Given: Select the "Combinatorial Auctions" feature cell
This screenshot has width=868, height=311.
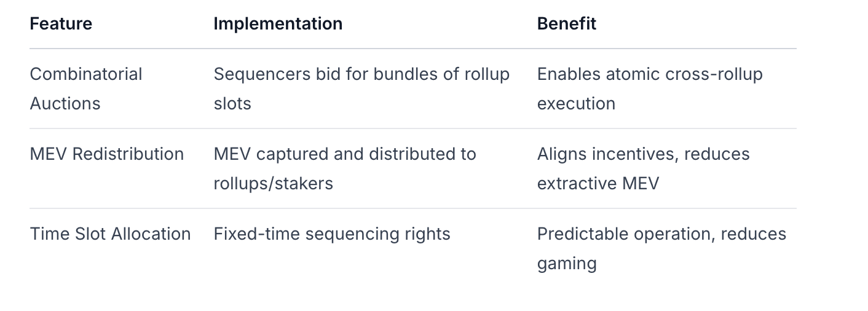Looking at the screenshot, I should (x=86, y=89).
